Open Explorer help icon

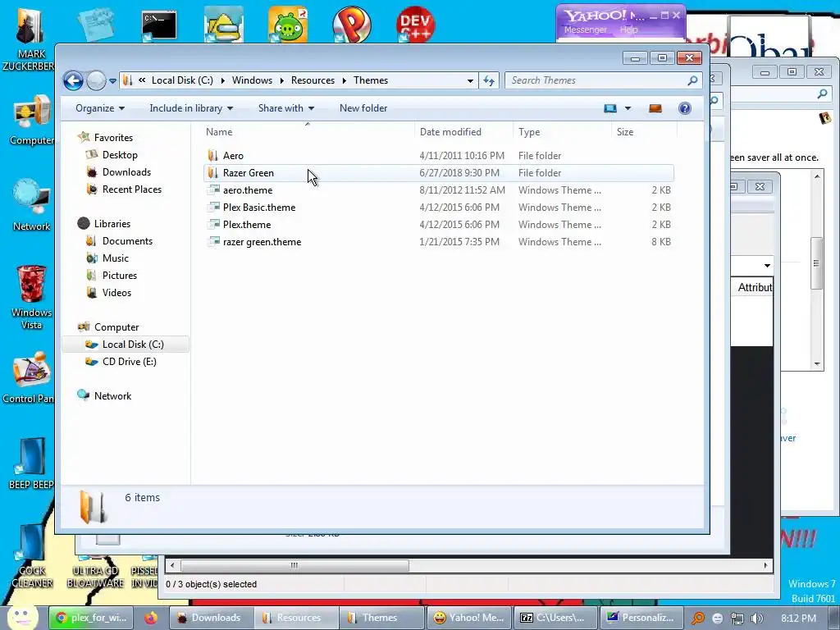coord(685,109)
